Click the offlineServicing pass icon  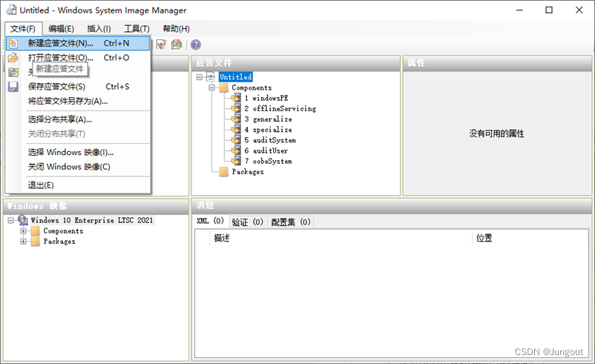(x=236, y=108)
